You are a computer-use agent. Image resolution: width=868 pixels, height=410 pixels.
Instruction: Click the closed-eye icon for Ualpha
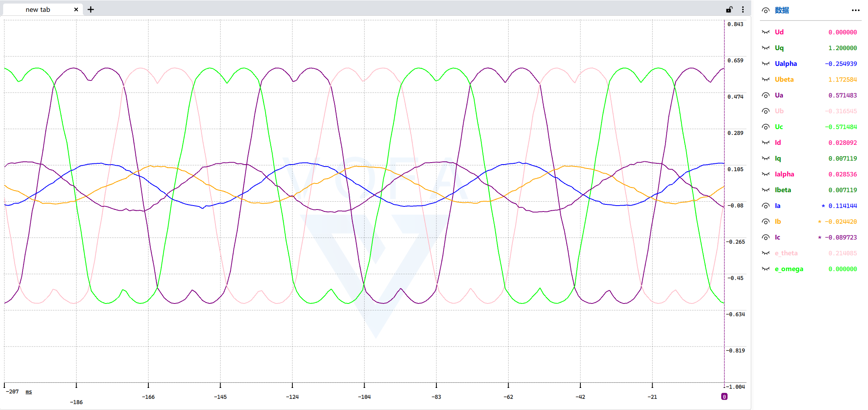click(x=765, y=64)
